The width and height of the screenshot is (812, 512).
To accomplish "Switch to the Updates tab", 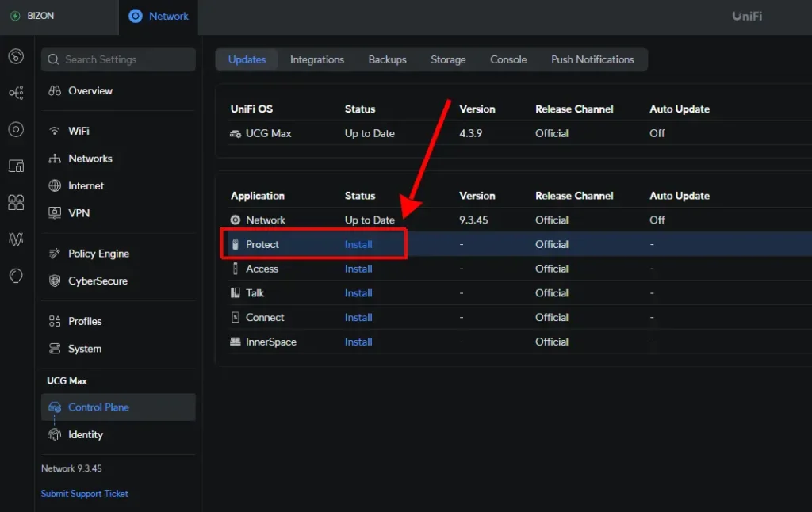I will (x=247, y=59).
